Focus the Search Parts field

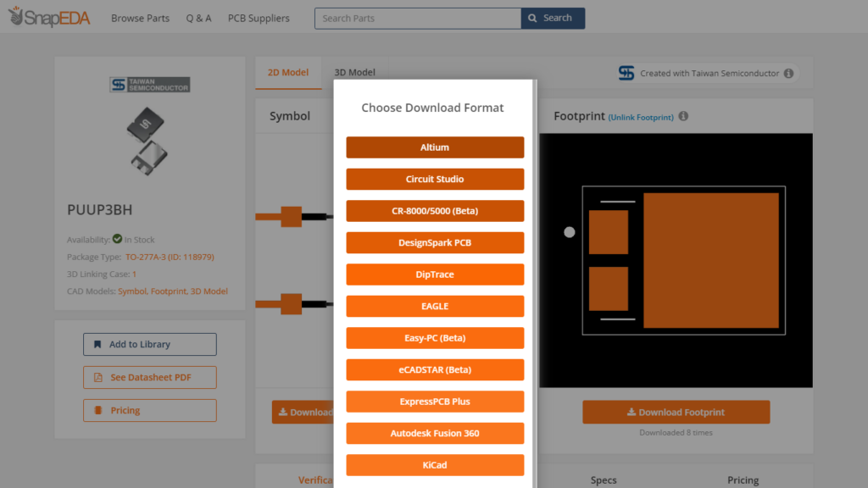click(418, 19)
